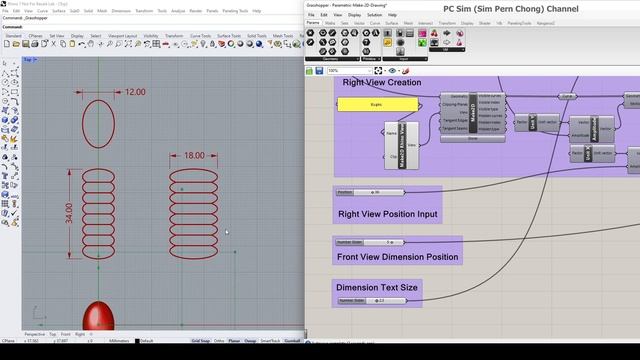Toggle Ortho in Rhino status bar
The height and width of the screenshot is (360, 640).
click(x=219, y=340)
